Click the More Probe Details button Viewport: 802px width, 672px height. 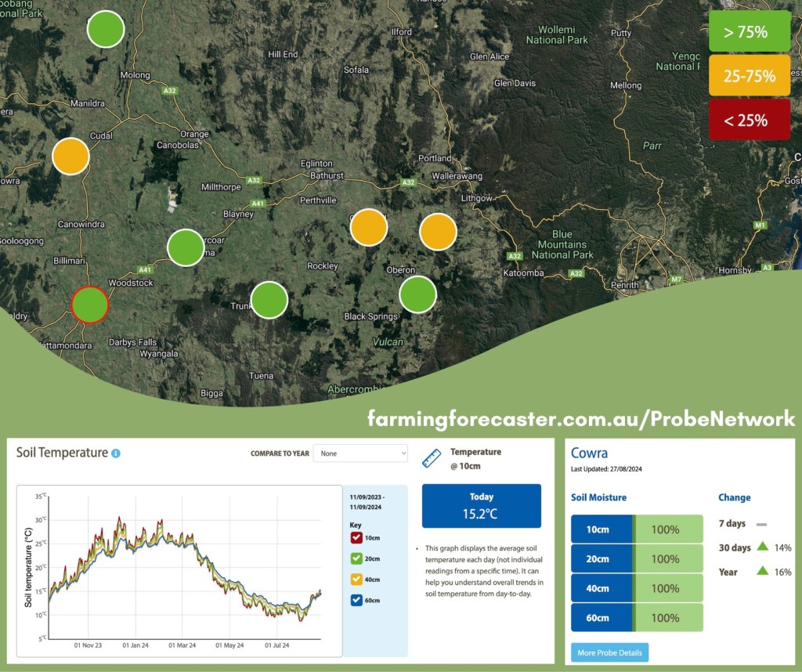click(x=609, y=652)
